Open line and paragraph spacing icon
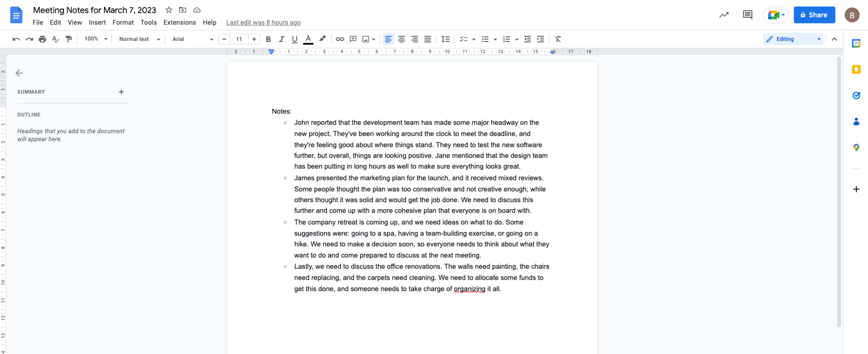The image size is (868, 354). pos(445,39)
